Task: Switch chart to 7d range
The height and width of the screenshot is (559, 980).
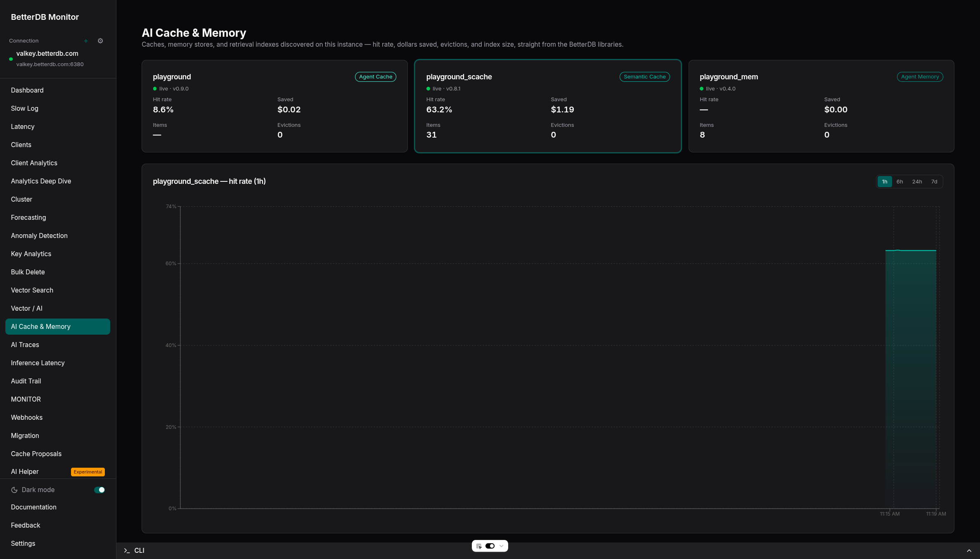Action: click(x=934, y=182)
